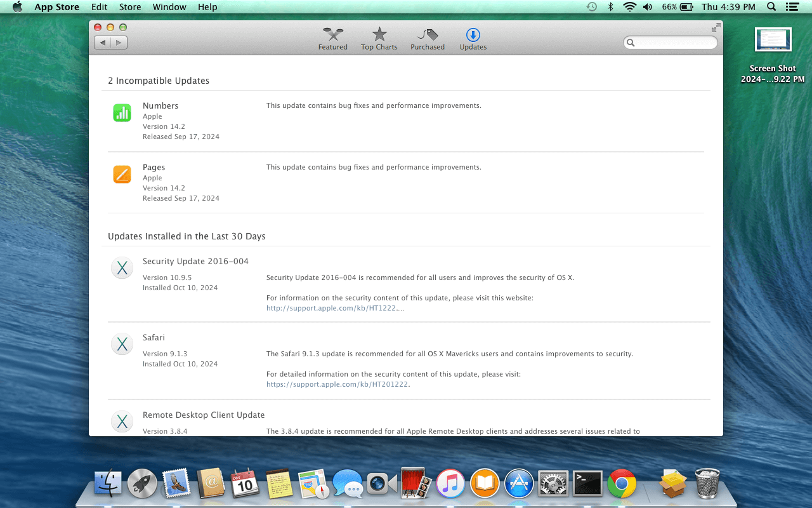Open Maps in the Dock
Screen dimensions: 812x508
tap(313, 484)
